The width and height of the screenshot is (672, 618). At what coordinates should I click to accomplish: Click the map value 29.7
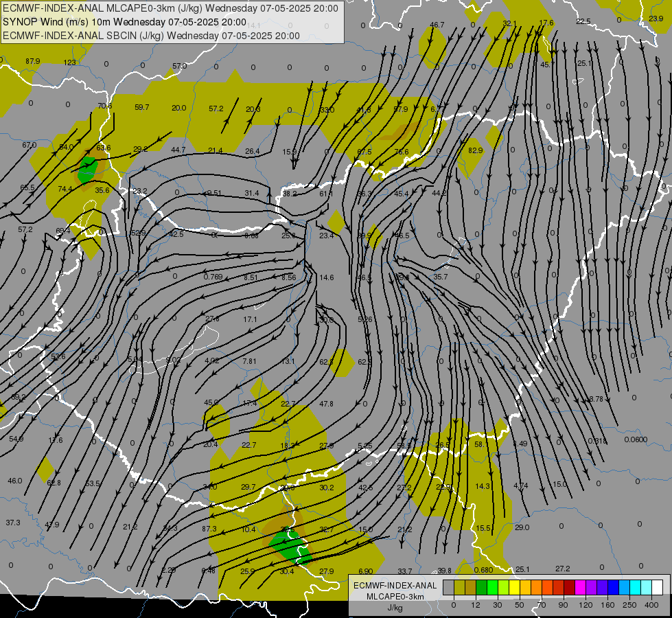point(248,487)
